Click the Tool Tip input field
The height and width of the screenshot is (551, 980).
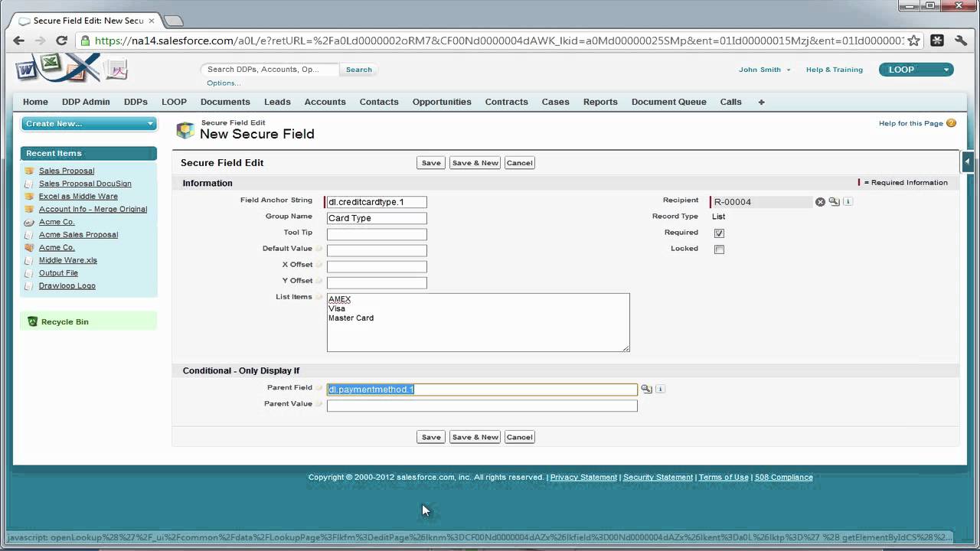(377, 234)
